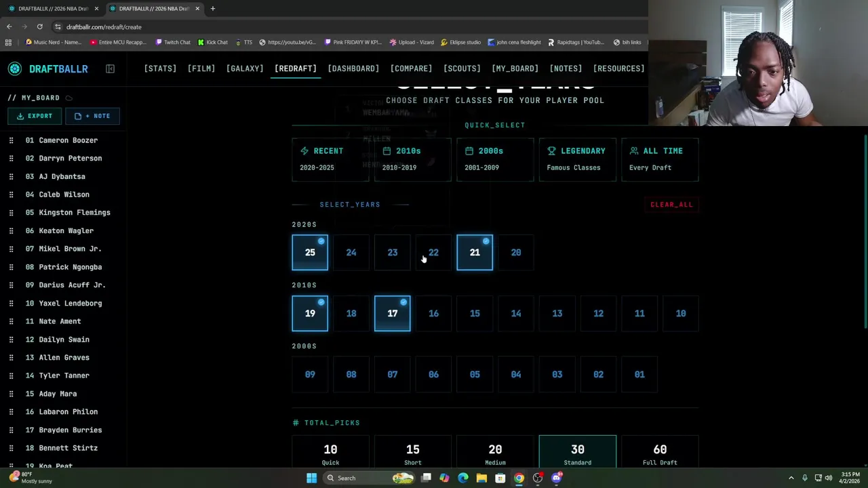Image resolution: width=868 pixels, height=488 pixels.
Task: Open the Kick Chat bookmark
Action: (212, 42)
